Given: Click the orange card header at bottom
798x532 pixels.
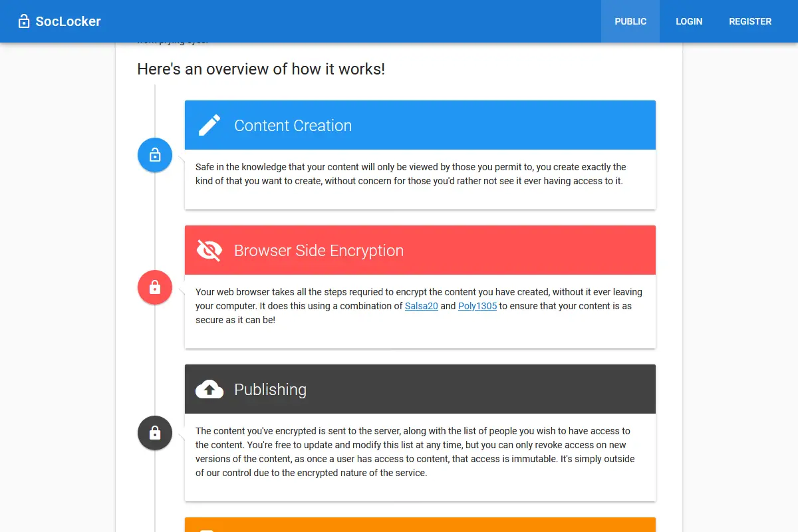Looking at the screenshot, I should [420, 525].
